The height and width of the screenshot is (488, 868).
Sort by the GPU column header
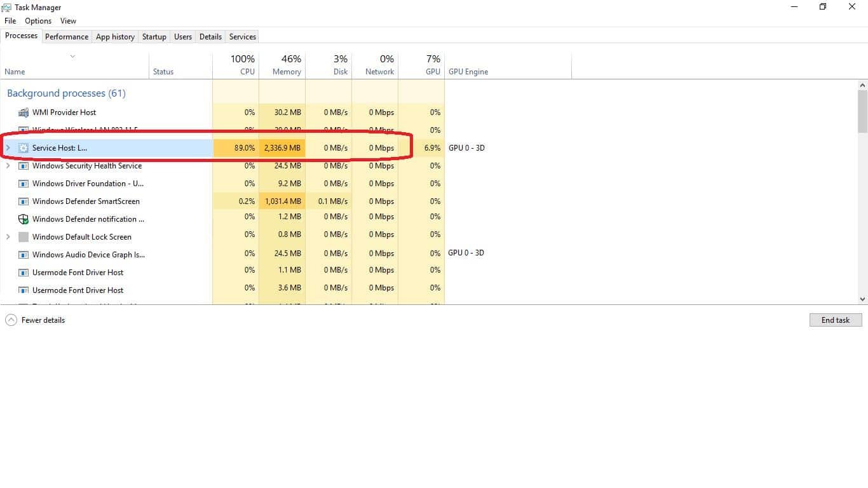(421, 65)
